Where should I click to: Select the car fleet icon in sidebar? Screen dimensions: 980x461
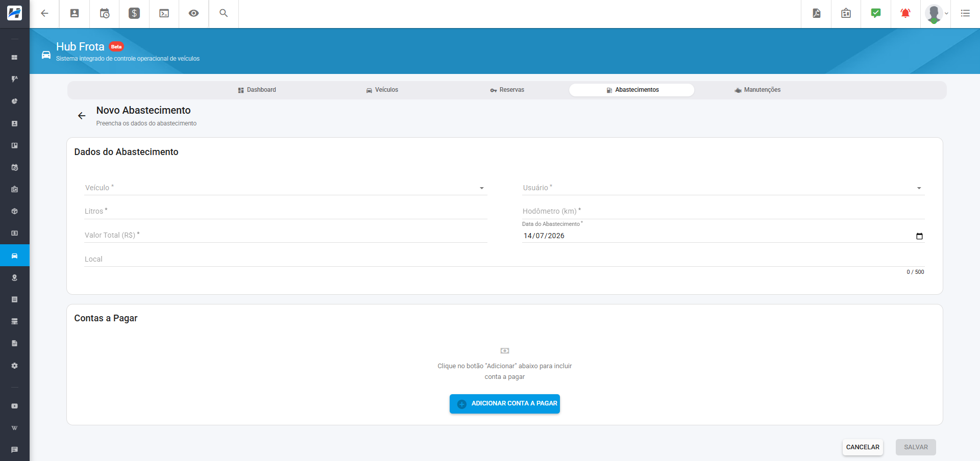(x=15, y=255)
